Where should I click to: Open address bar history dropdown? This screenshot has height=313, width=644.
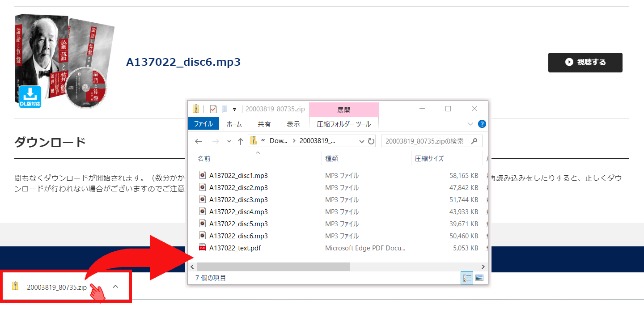[x=362, y=141]
